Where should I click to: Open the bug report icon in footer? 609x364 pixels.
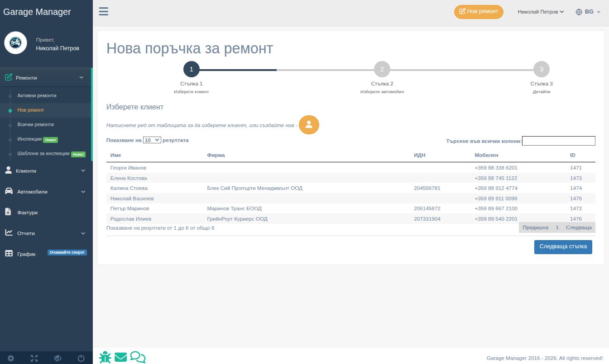(105, 357)
